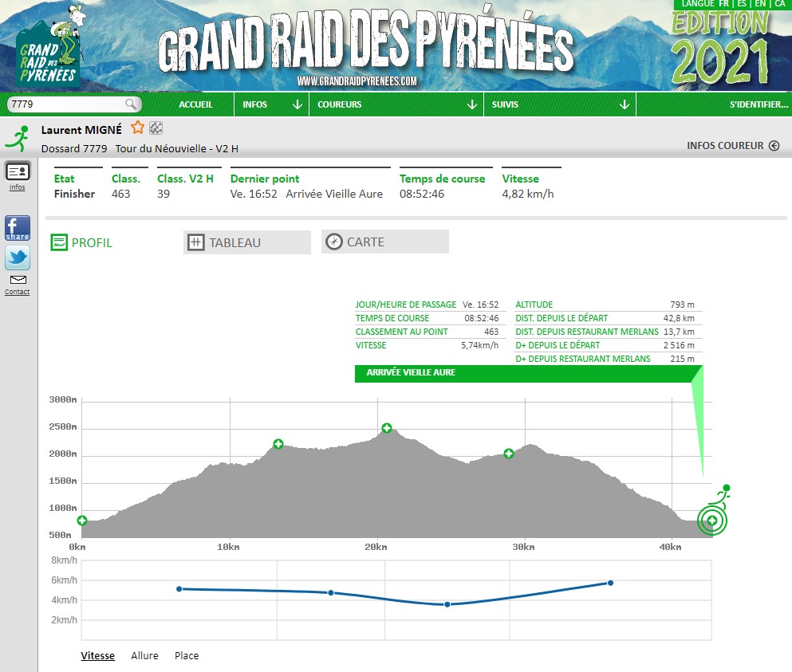Show the Allure chart

(144, 655)
